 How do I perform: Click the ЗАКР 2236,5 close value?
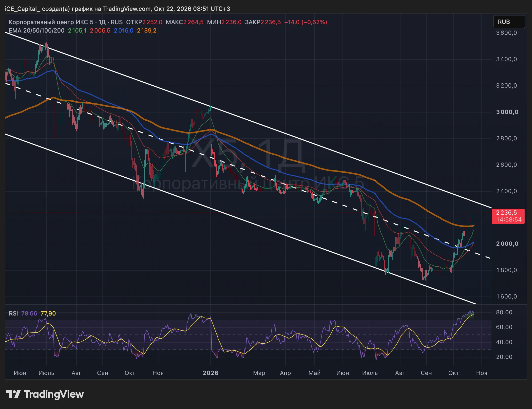(x=263, y=22)
